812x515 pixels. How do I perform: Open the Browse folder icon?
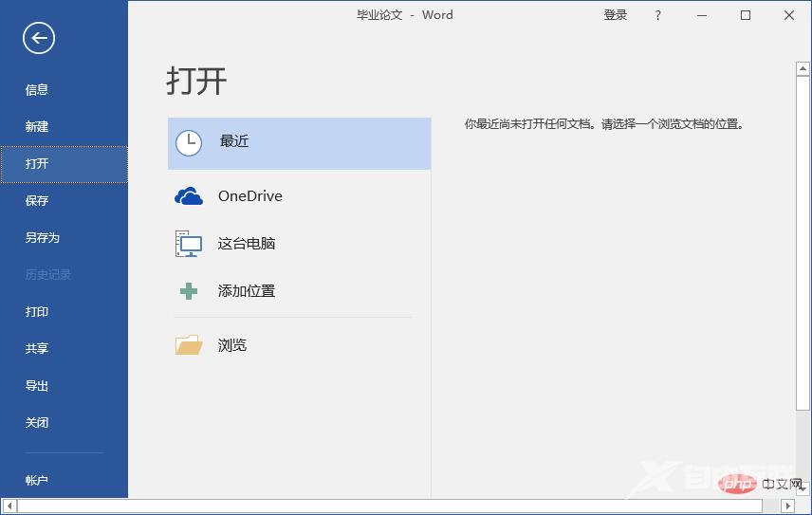(189, 345)
